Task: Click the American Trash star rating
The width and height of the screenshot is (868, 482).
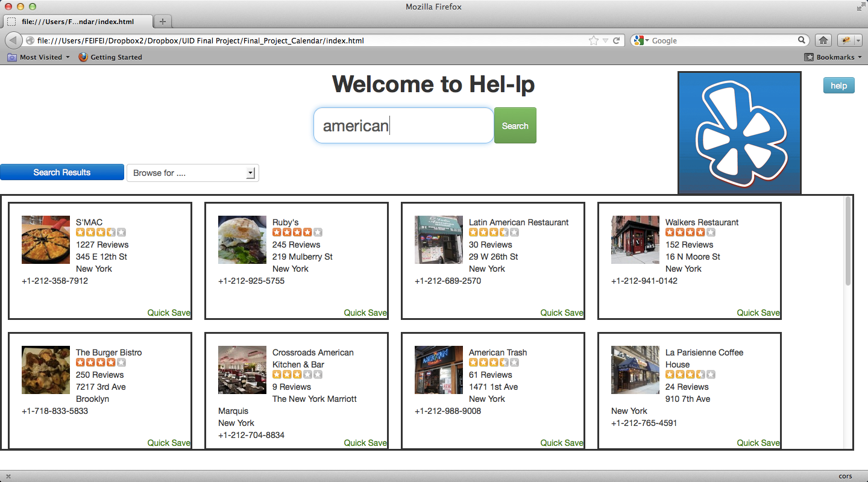Action: 494,363
